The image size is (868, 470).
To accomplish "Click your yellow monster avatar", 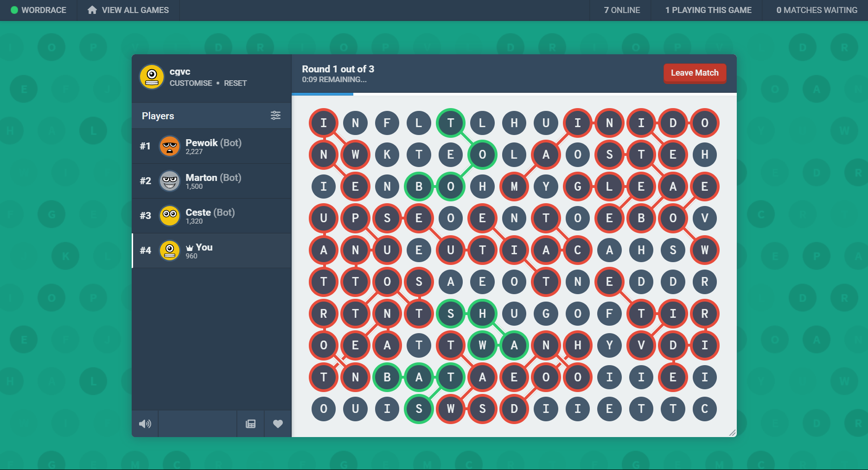I will tap(151, 77).
